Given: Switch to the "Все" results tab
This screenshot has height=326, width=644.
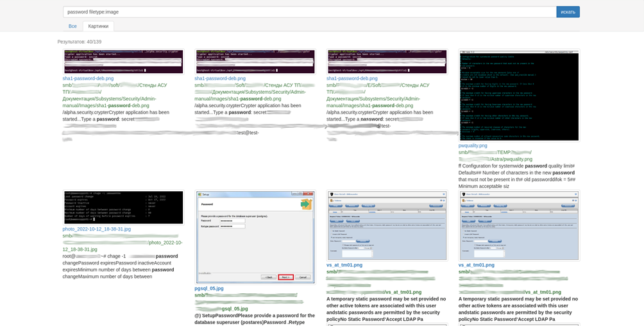Looking at the screenshot, I should pyautogui.click(x=72, y=26).
